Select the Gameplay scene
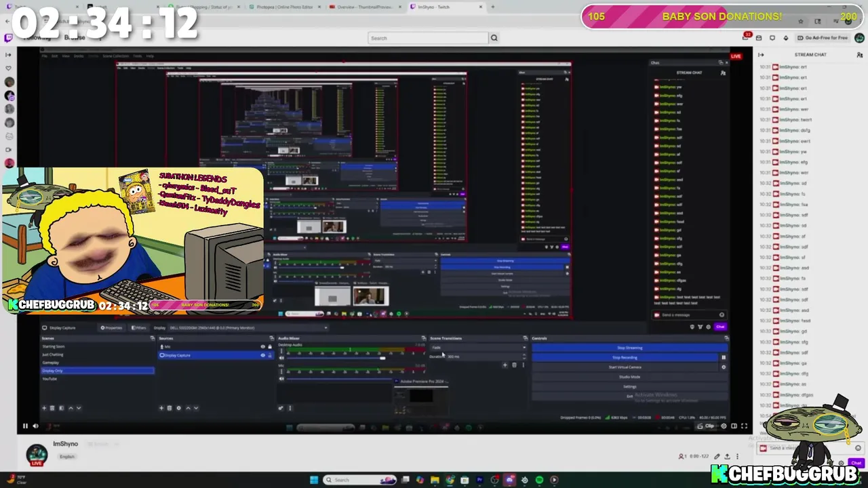The image size is (868, 488). pos(51,363)
